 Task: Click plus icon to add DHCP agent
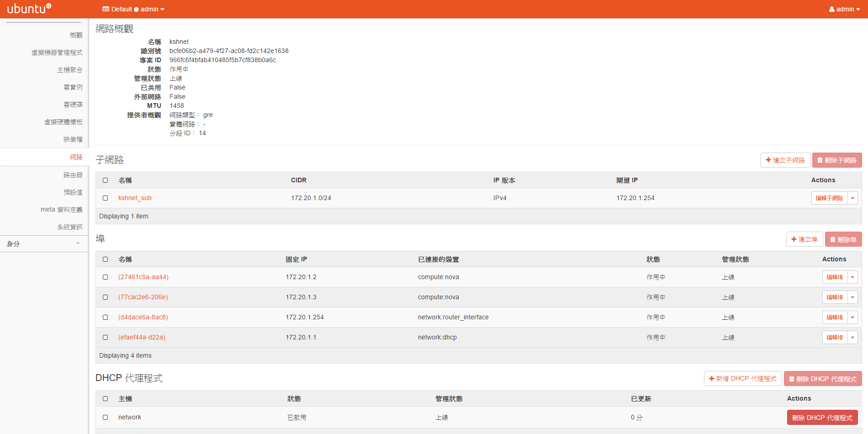[x=712, y=379]
